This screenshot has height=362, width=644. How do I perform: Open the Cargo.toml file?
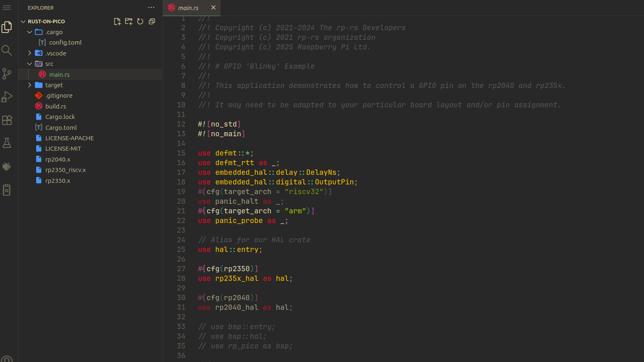pos(61,127)
